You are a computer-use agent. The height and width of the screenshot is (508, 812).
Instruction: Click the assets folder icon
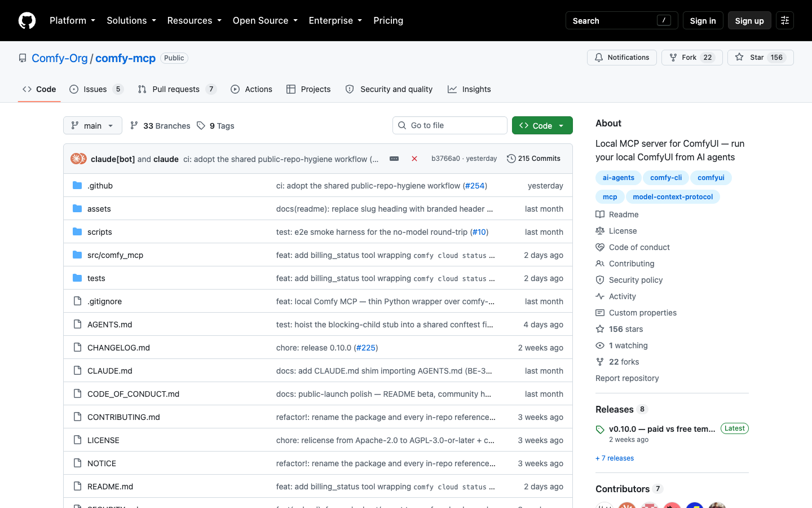(x=77, y=209)
